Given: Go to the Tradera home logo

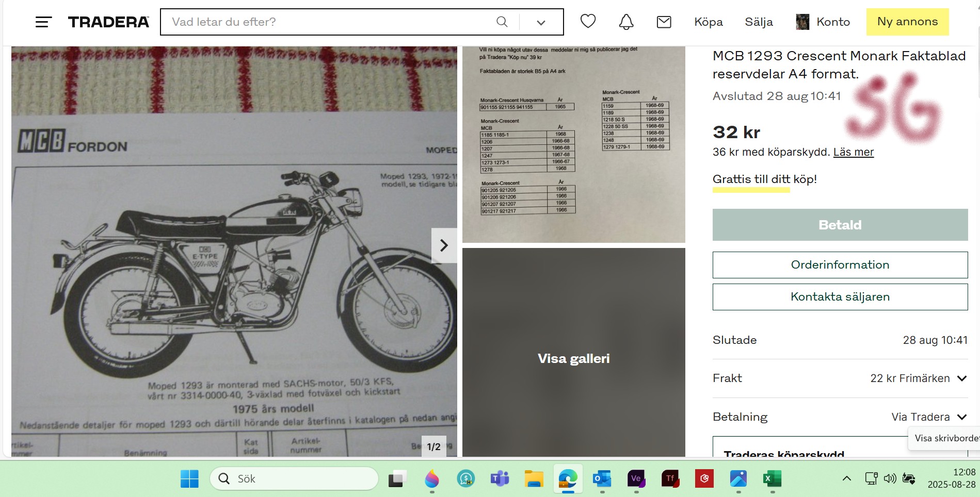Looking at the screenshot, I should click(108, 22).
